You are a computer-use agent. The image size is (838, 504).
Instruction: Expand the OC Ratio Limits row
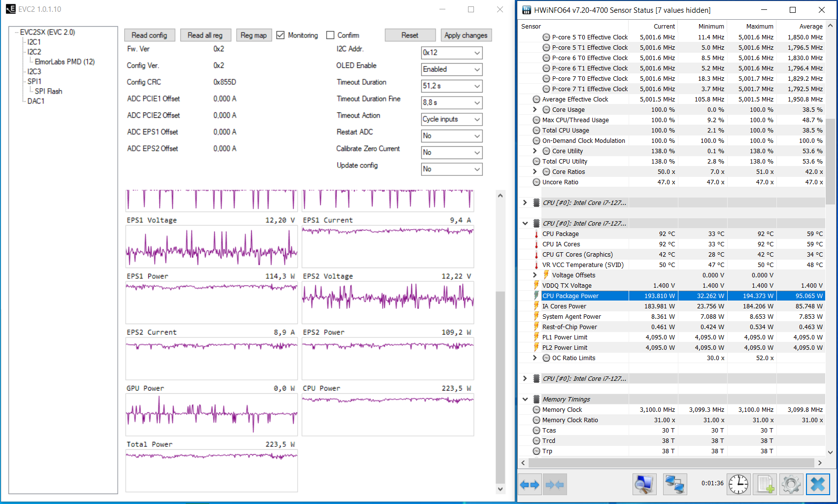pyautogui.click(x=535, y=358)
